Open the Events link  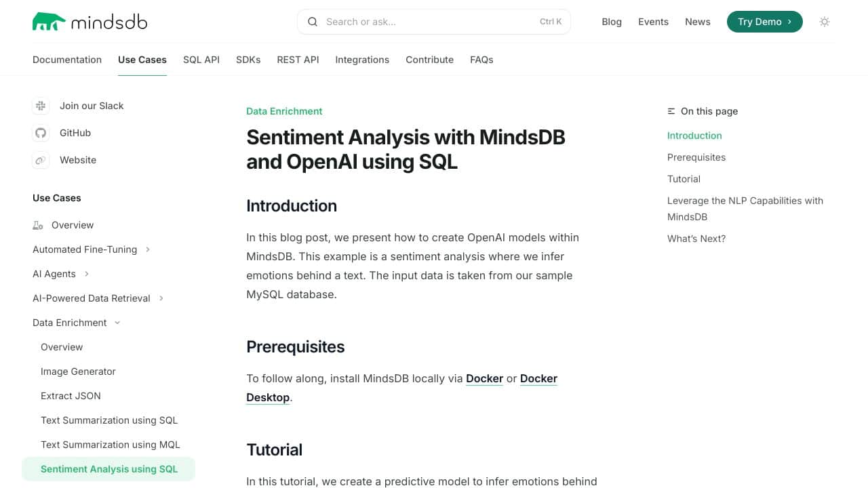pyautogui.click(x=653, y=22)
